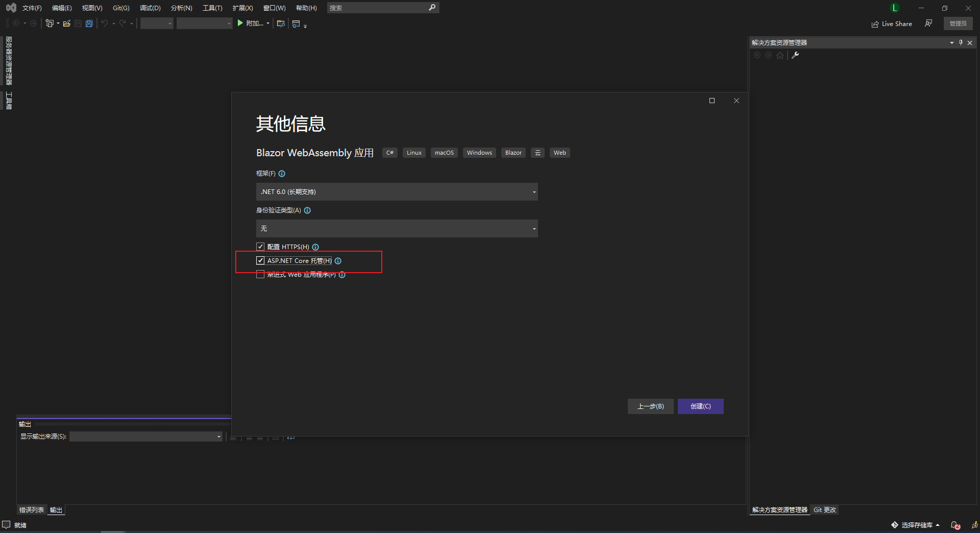Open the .NET 6.0 framework dropdown
The width and height of the screenshot is (980, 533).
click(533, 191)
